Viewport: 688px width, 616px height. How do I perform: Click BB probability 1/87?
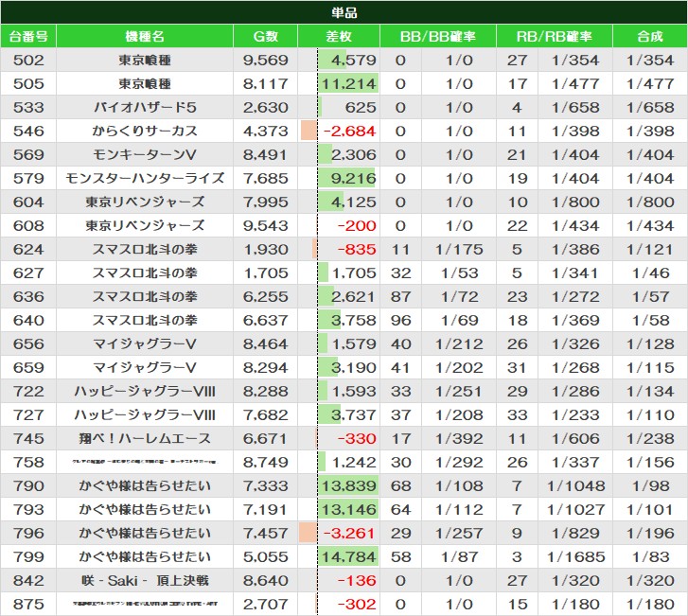coord(459,557)
